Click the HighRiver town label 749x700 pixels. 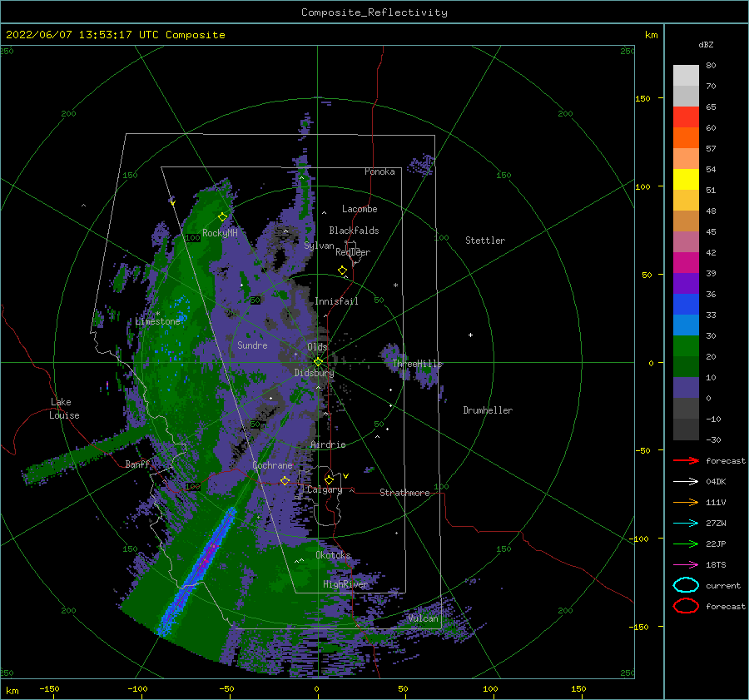tap(345, 584)
